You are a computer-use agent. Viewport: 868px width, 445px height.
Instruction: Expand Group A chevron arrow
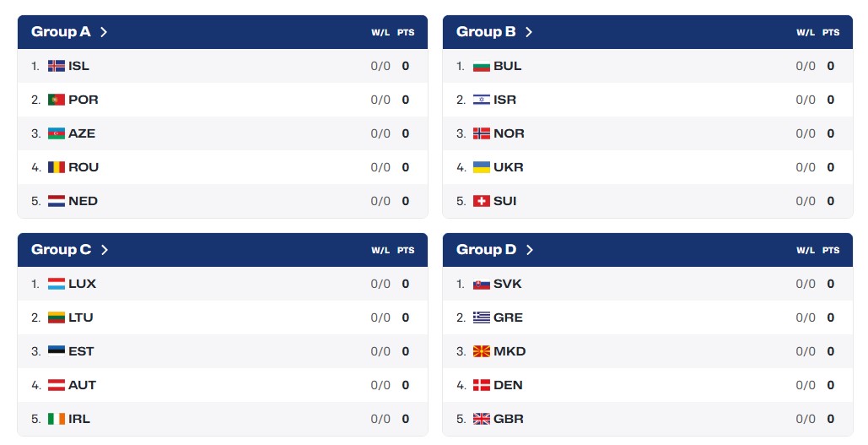(104, 32)
